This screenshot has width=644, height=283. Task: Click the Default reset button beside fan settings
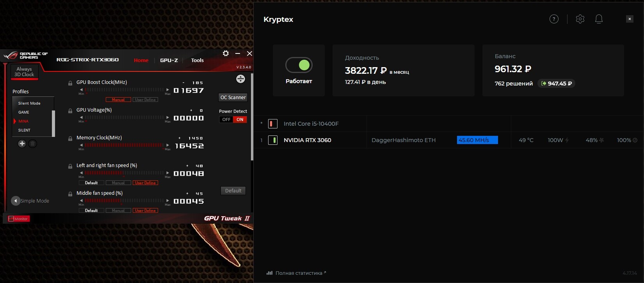point(233,190)
